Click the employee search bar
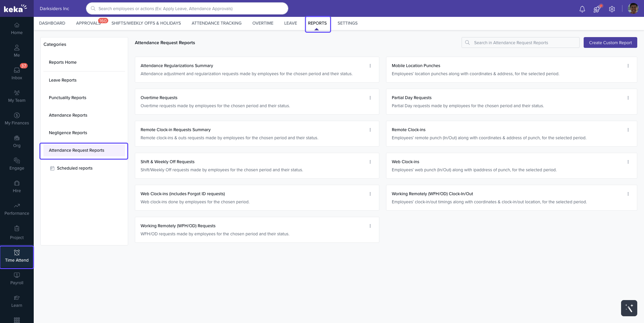The image size is (644, 323). (x=186, y=8)
